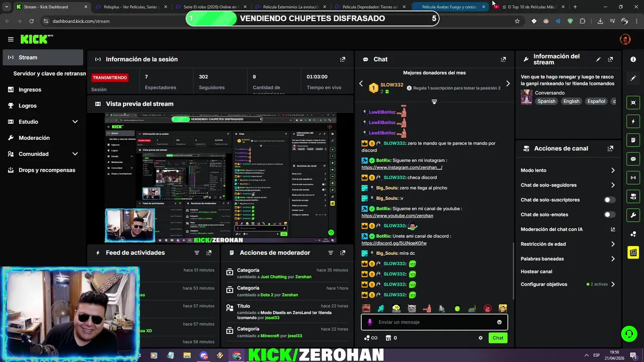
Task: Open chat settings gear icon
Action: pyautogui.click(x=480, y=338)
